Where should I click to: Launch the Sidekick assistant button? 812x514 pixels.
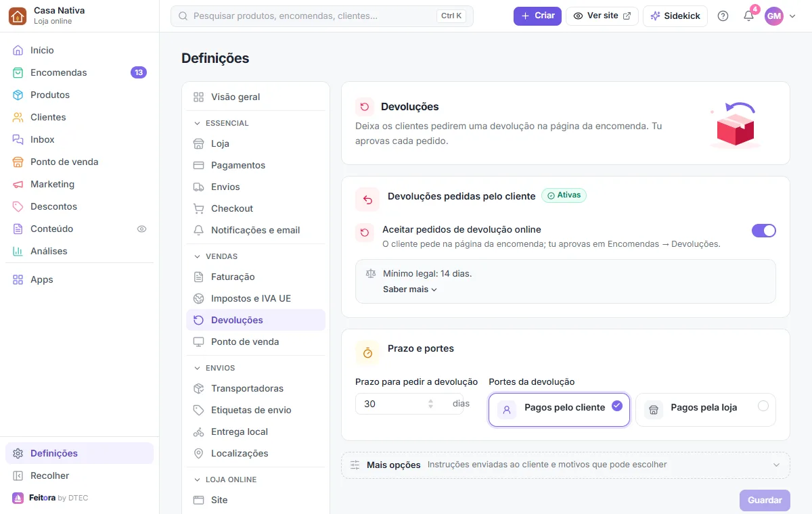675,16
